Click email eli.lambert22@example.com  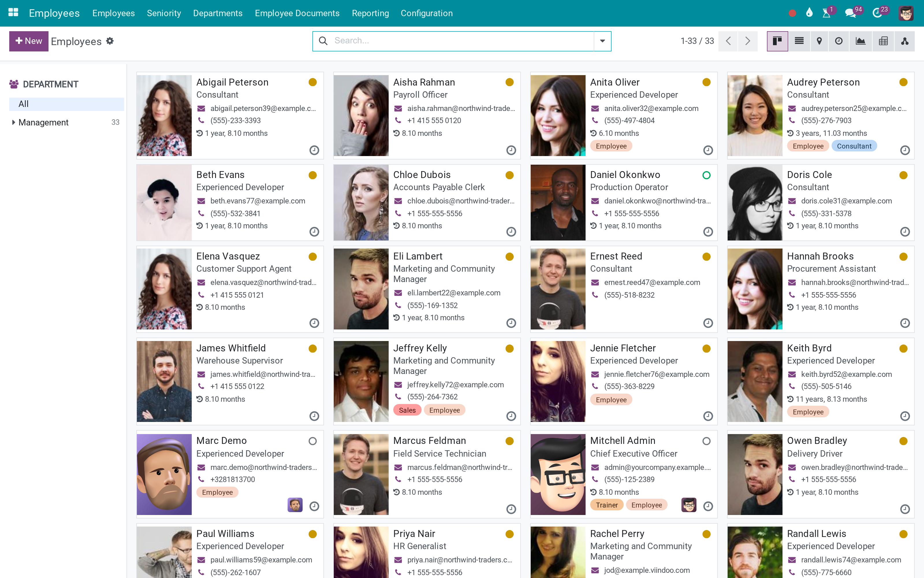[454, 293]
